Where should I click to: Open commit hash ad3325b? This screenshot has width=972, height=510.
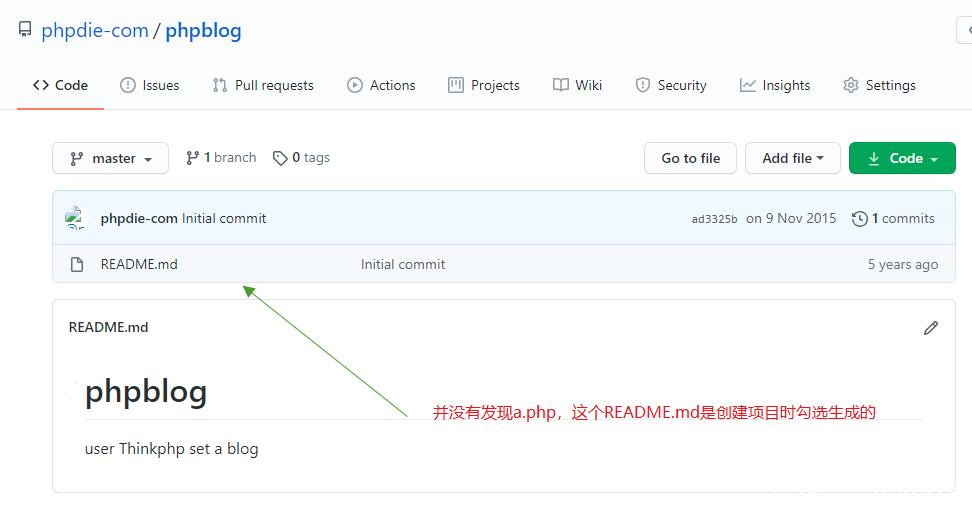point(714,219)
